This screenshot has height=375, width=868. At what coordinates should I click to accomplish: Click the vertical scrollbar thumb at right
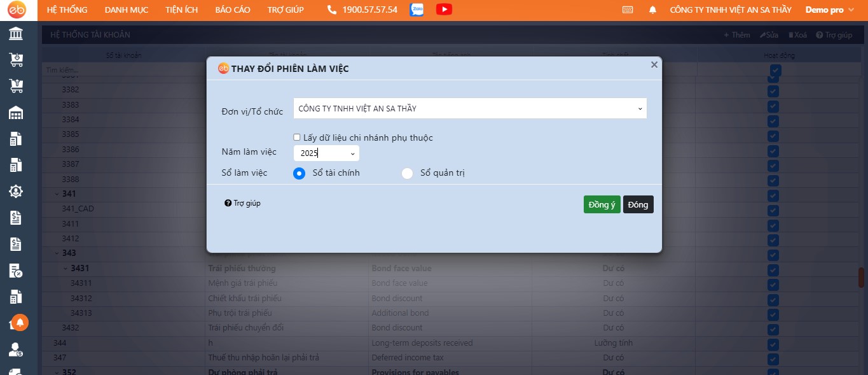pyautogui.click(x=862, y=278)
